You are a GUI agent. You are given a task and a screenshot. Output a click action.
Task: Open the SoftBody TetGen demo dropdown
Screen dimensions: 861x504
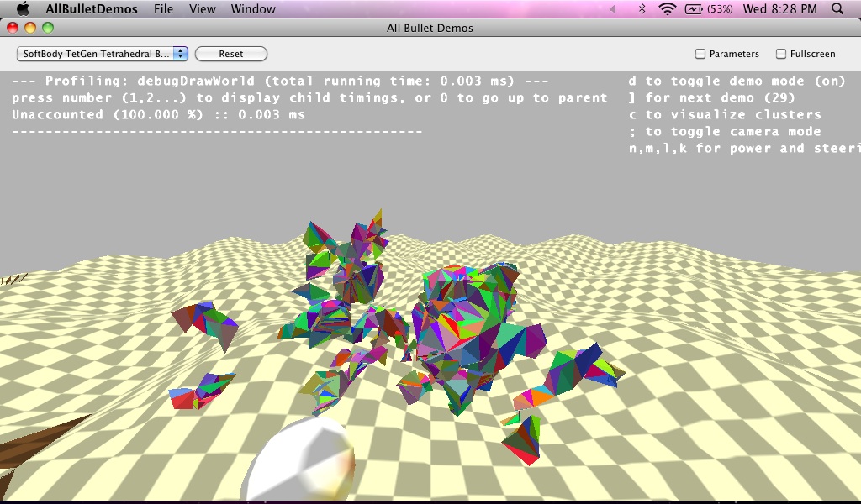click(x=102, y=54)
